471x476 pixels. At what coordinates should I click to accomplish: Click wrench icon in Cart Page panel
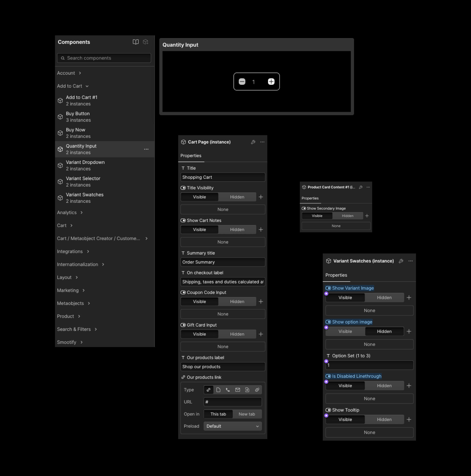253,142
